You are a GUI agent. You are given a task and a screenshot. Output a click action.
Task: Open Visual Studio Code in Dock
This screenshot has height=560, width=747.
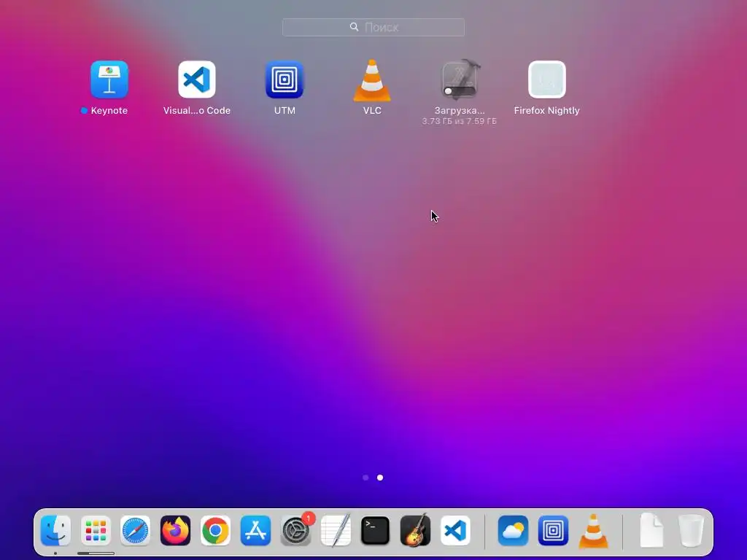[455, 531]
